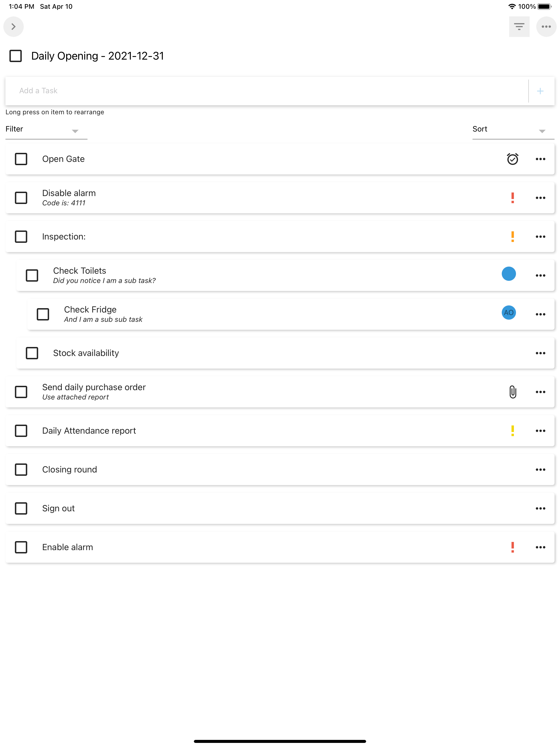Click the red priority flag on Disable alarm

point(512,198)
